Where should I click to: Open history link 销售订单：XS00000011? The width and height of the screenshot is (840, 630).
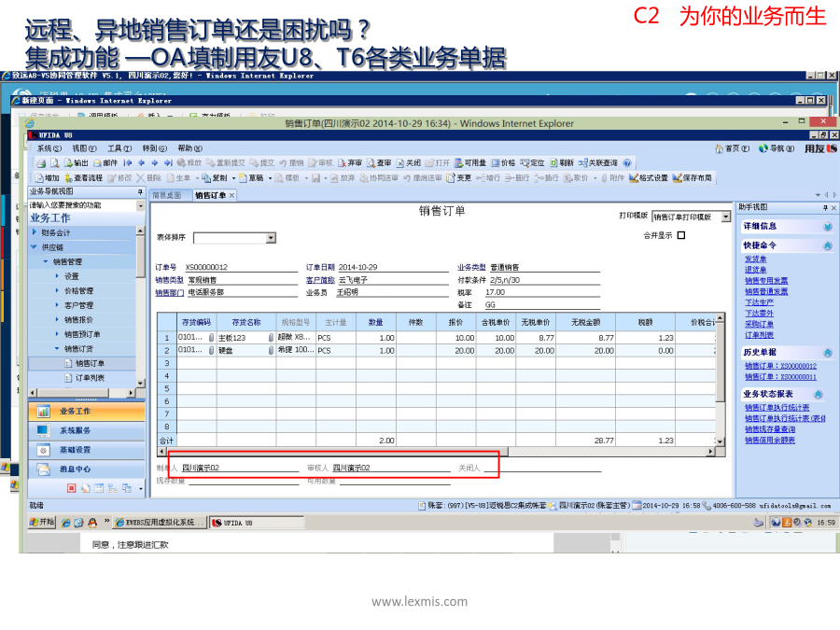coord(780,377)
